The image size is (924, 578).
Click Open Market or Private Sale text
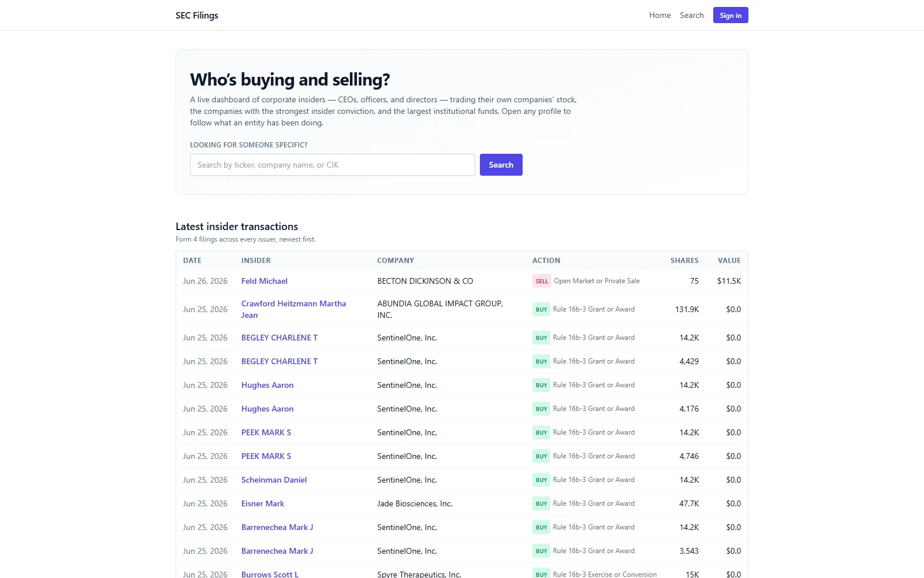coord(597,281)
